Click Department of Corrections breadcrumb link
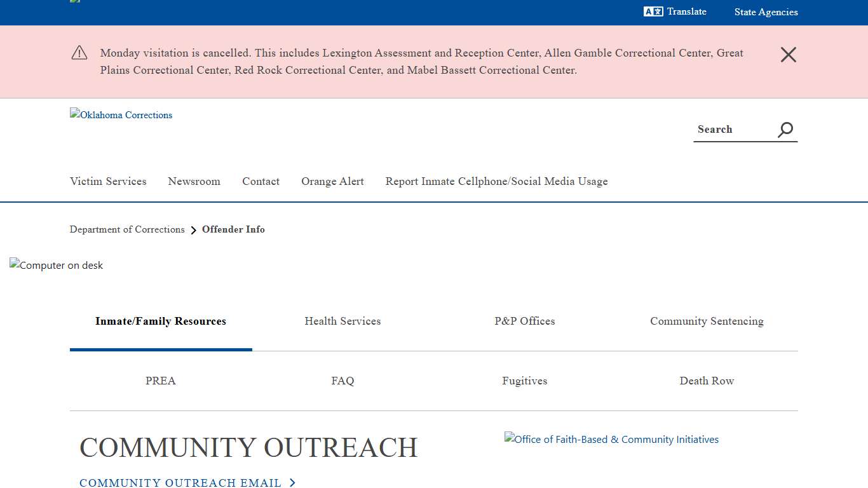Viewport: 868px width, 488px height. [x=127, y=229]
